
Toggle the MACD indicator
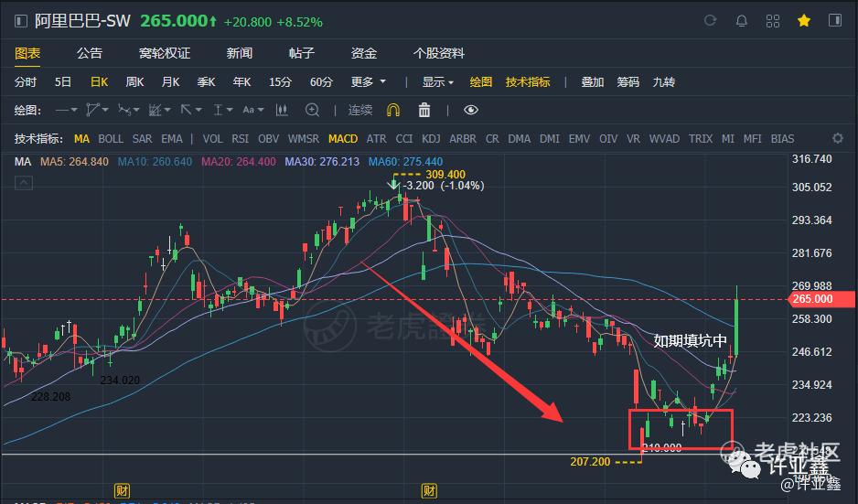[x=343, y=139]
